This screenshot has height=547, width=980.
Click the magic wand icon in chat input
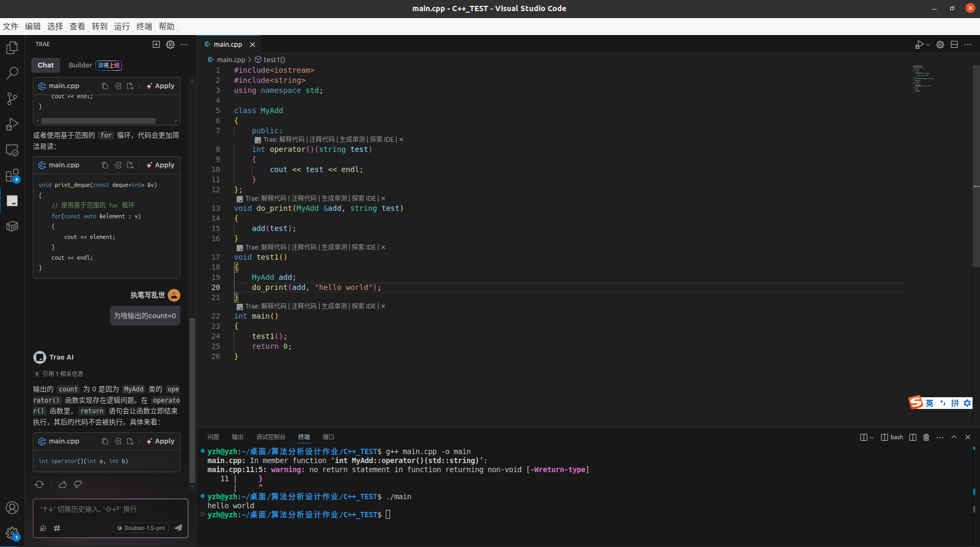pos(43,528)
